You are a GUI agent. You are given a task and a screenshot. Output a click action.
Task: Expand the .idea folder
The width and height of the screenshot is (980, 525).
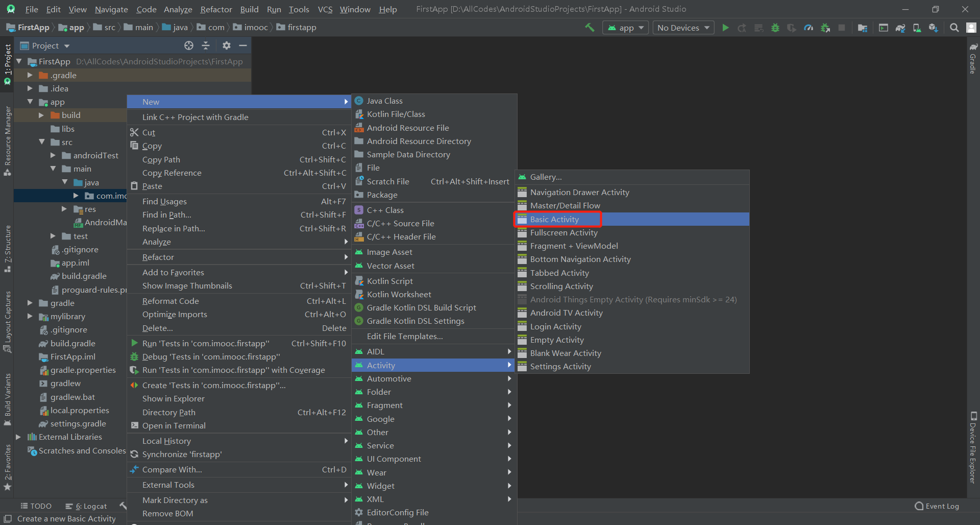tap(30, 88)
